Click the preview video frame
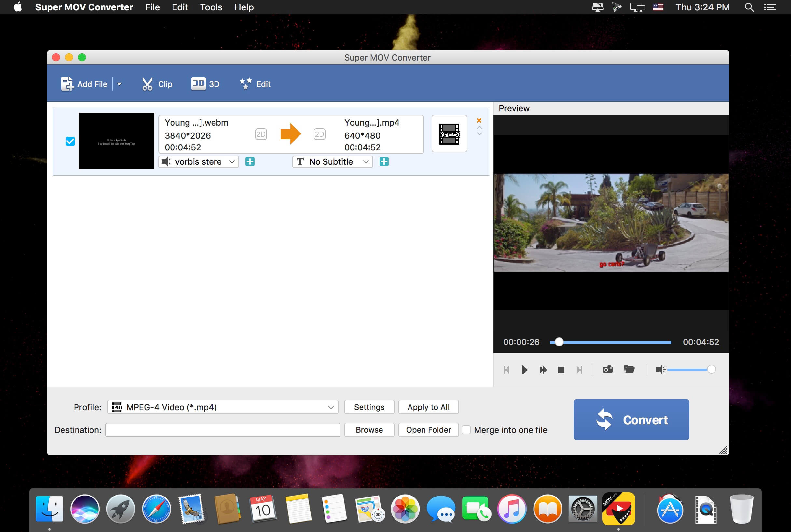This screenshot has height=532, width=791. click(611, 223)
